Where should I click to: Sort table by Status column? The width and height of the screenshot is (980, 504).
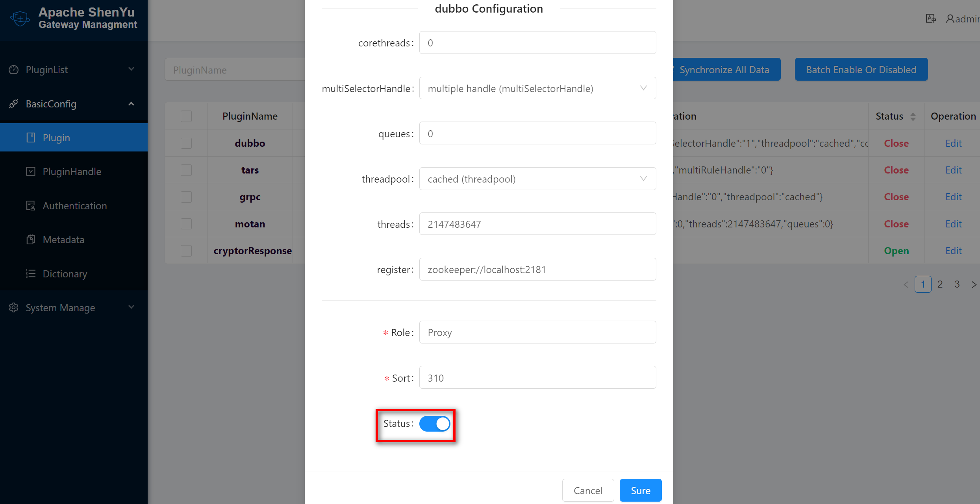(913, 116)
